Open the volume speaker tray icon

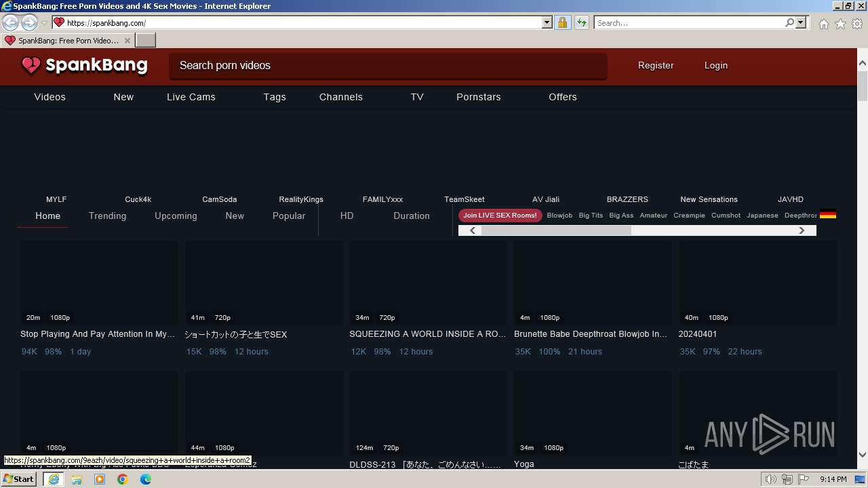pos(771,479)
